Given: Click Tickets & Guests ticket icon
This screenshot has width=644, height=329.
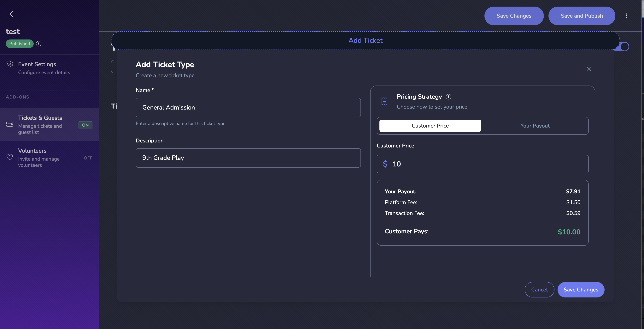Looking at the screenshot, I should coord(9,124).
